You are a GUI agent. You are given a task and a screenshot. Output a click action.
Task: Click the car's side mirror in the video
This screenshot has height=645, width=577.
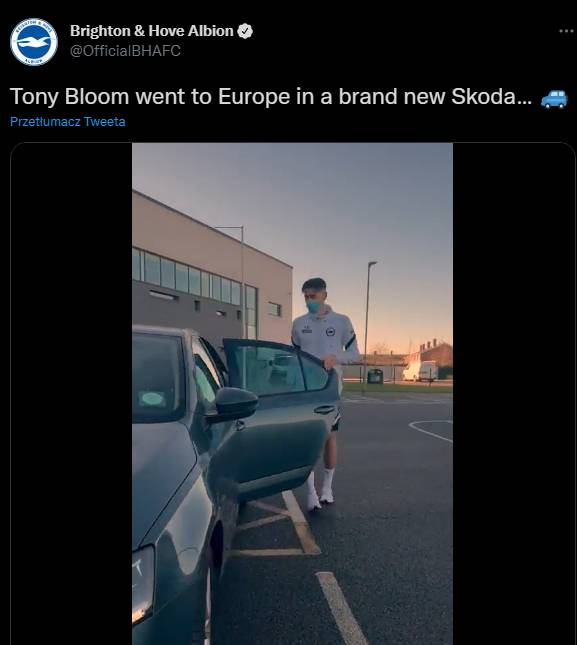coord(233,404)
